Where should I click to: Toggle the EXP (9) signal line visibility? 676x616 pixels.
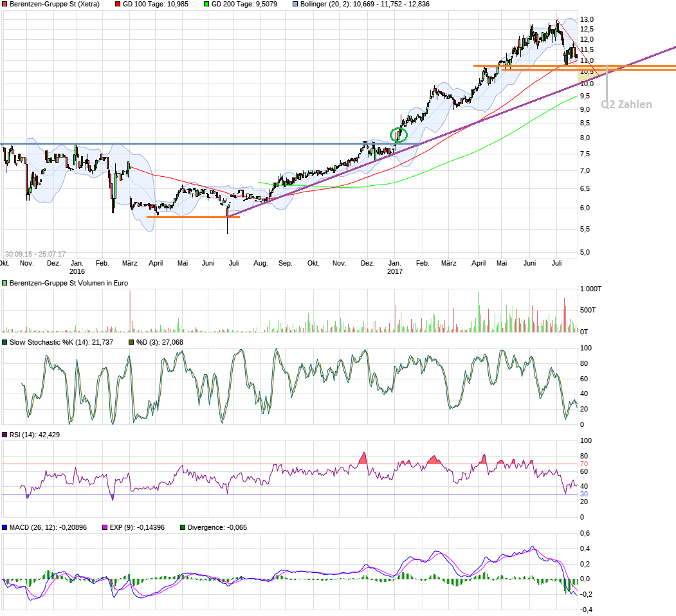pos(105,527)
